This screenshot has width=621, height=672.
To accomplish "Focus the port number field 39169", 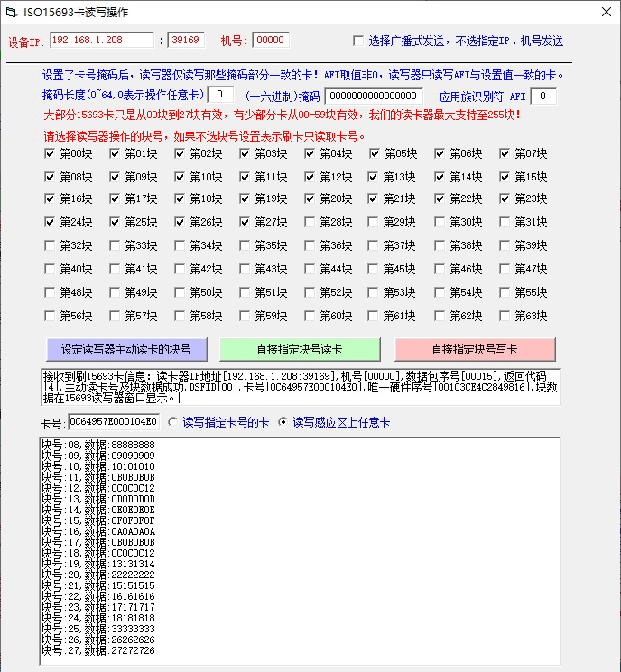I will click(x=187, y=40).
